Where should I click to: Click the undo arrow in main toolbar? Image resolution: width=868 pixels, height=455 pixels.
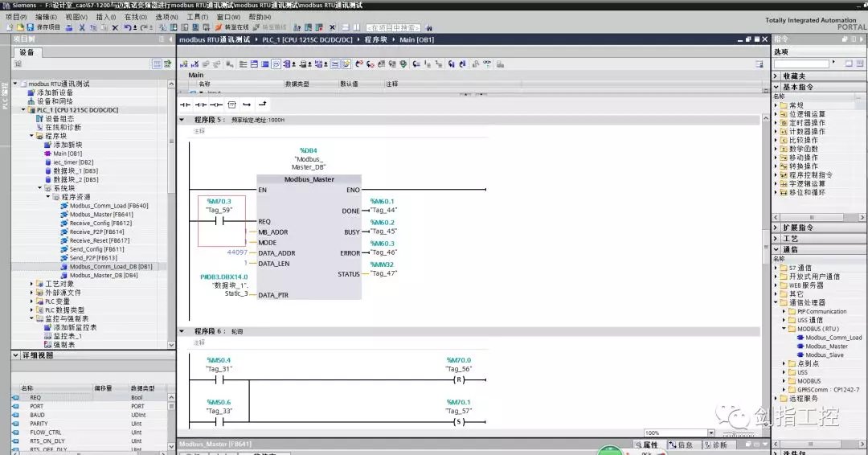pos(128,27)
